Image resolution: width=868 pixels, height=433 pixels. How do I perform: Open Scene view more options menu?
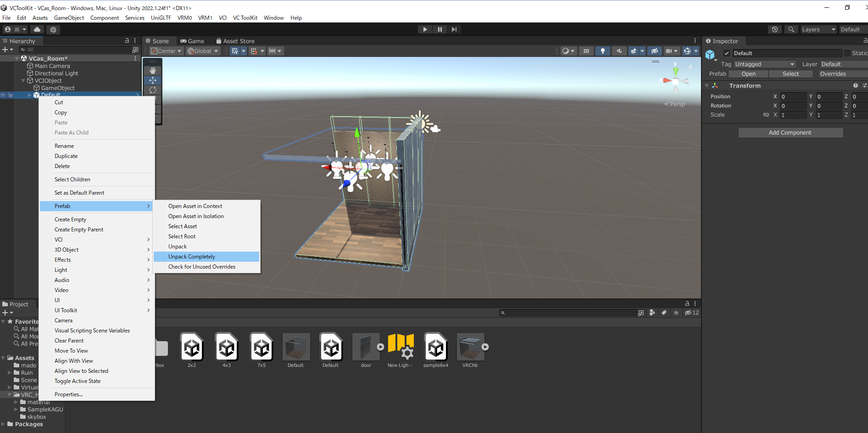[x=695, y=41]
